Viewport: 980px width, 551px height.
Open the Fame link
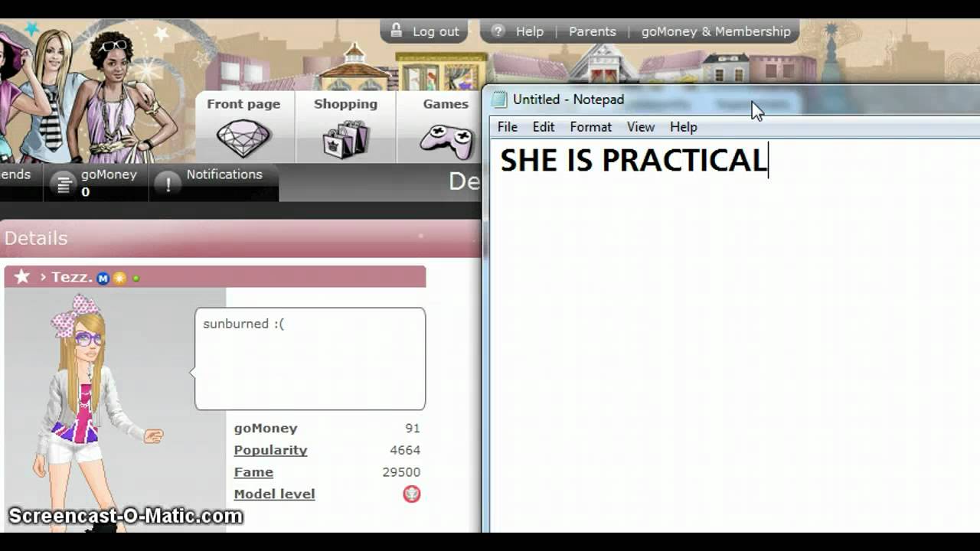tap(253, 472)
